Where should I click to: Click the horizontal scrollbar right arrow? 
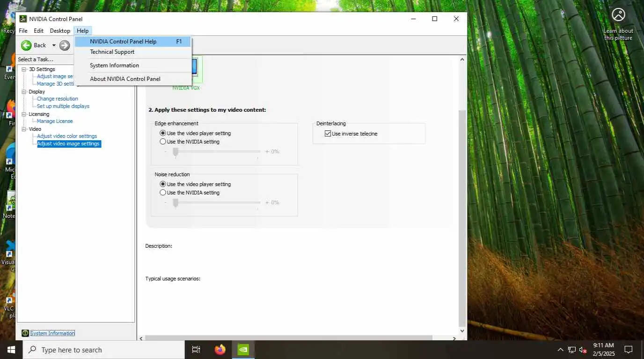tap(454, 338)
